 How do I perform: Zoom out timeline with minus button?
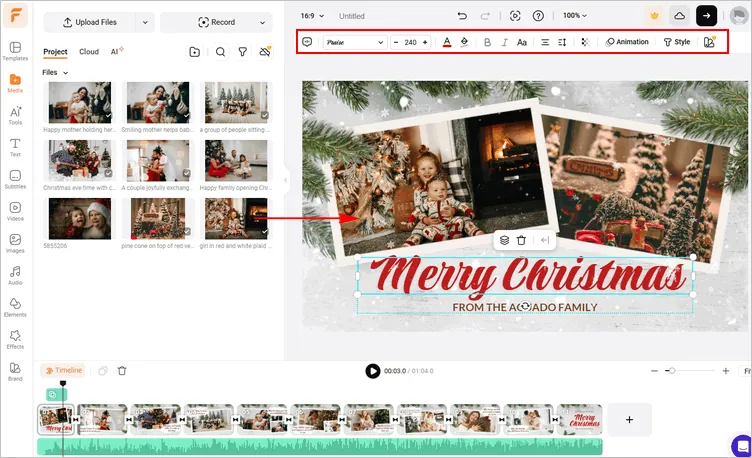point(654,371)
